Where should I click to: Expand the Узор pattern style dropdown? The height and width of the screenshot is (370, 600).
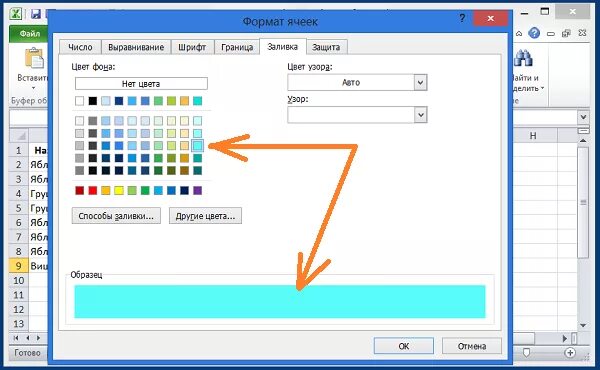pyautogui.click(x=420, y=115)
